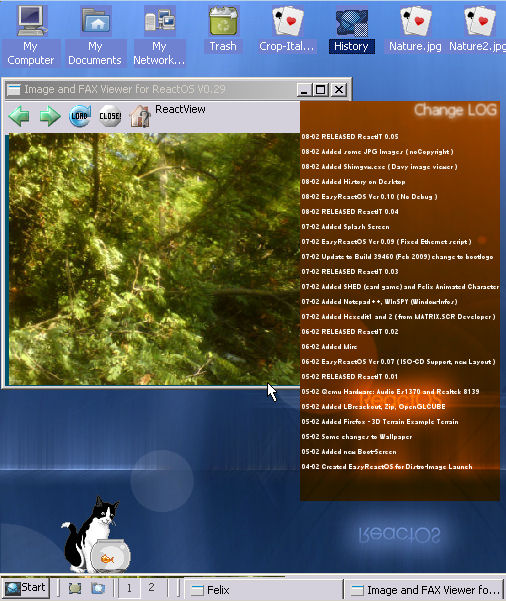Click the blue LOAD button
Image resolution: width=506 pixels, height=601 pixels.
pyautogui.click(x=80, y=116)
